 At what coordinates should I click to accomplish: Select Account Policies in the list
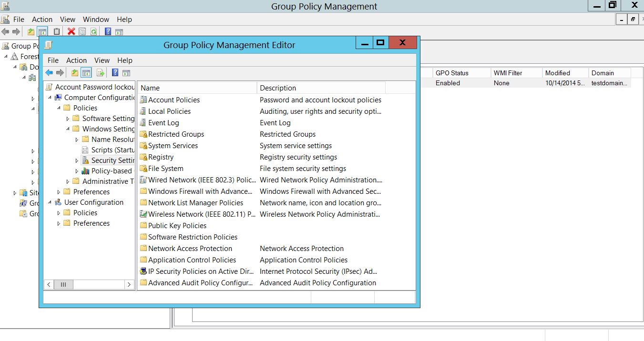pos(174,100)
